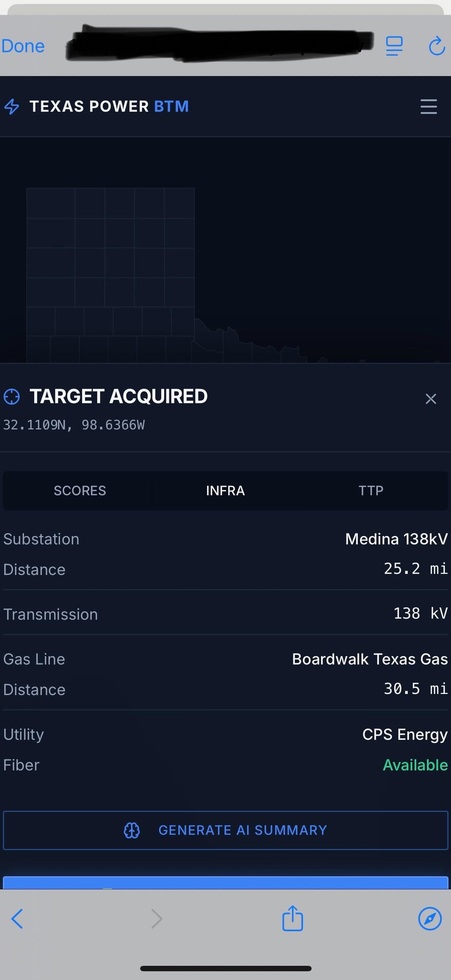
Task: Tap the blue button below AI summary
Action: [x=225, y=882]
